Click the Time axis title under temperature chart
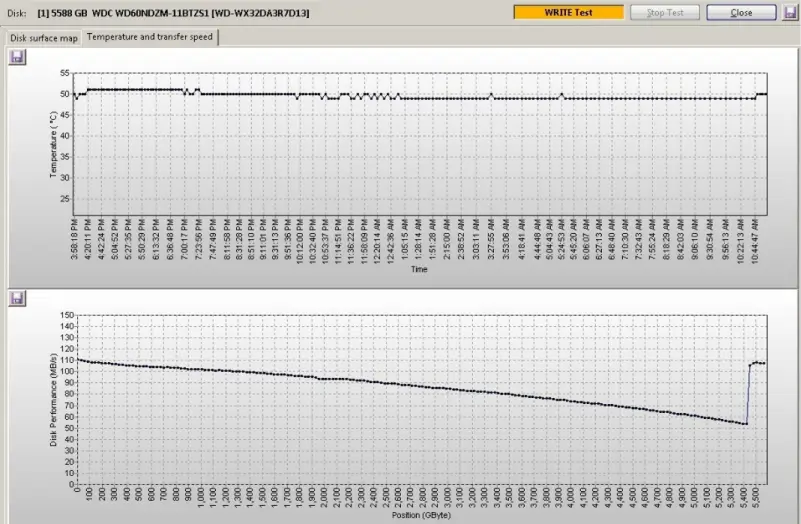 pos(420,268)
